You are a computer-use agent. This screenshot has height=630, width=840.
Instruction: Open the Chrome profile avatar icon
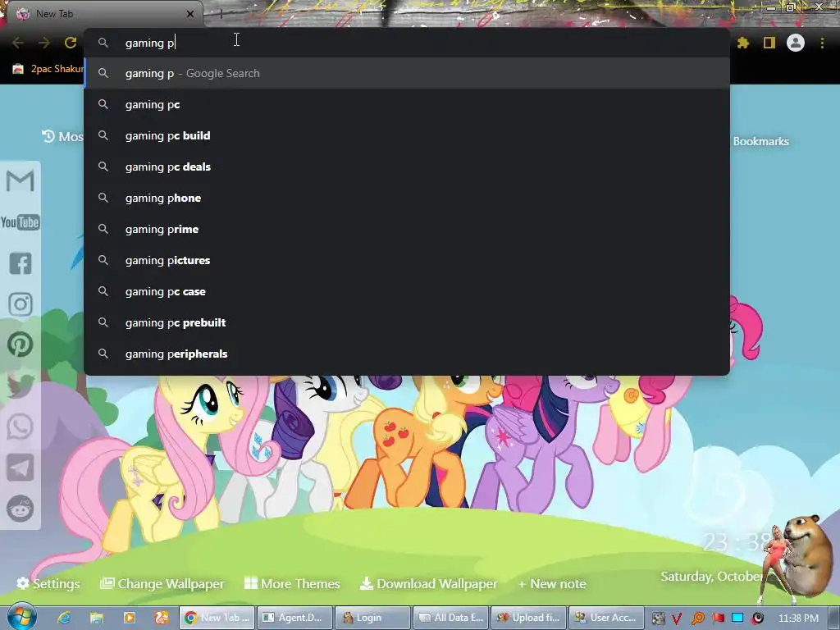point(796,43)
